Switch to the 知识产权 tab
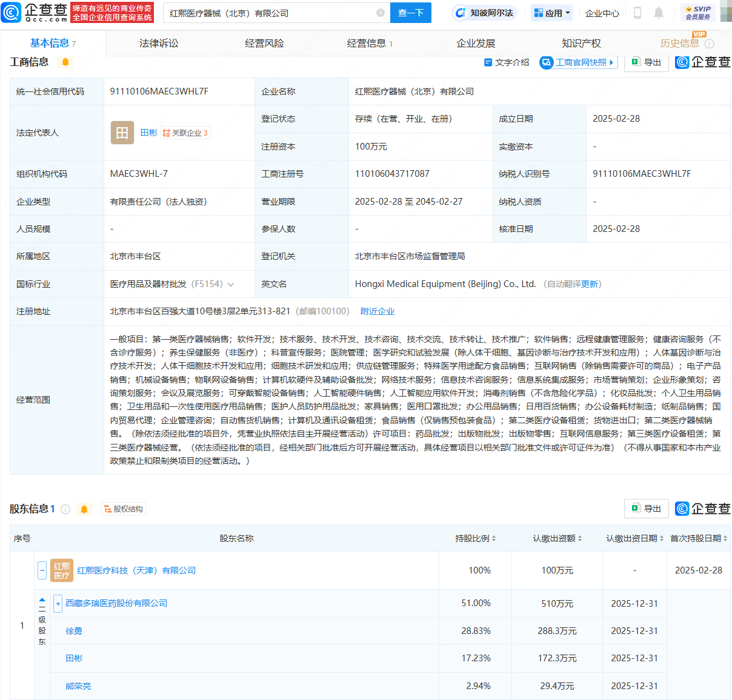The height and width of the screenshot is (700, 732). [x=581, y=43]
